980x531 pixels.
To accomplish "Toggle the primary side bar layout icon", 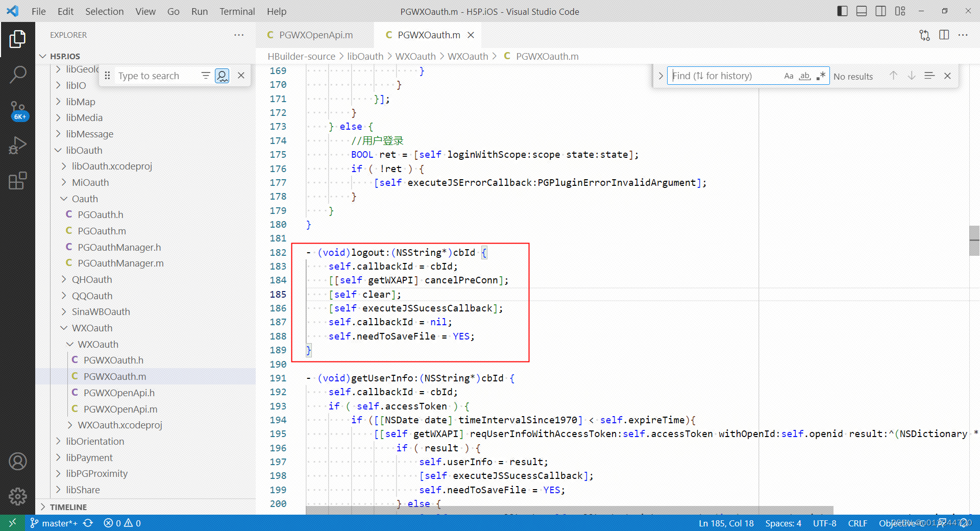I will [x=842, y=11].
